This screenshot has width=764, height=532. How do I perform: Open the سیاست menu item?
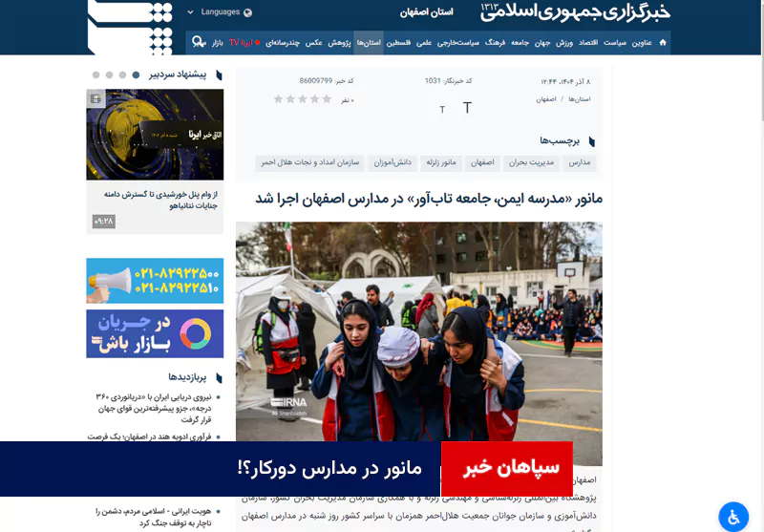coord(615,43)
